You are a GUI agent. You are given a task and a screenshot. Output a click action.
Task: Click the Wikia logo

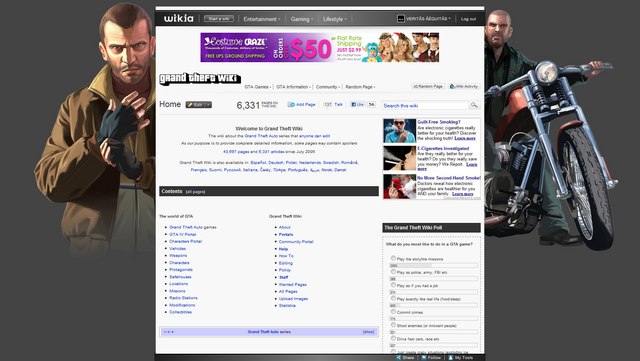click(x=178, y=19)
